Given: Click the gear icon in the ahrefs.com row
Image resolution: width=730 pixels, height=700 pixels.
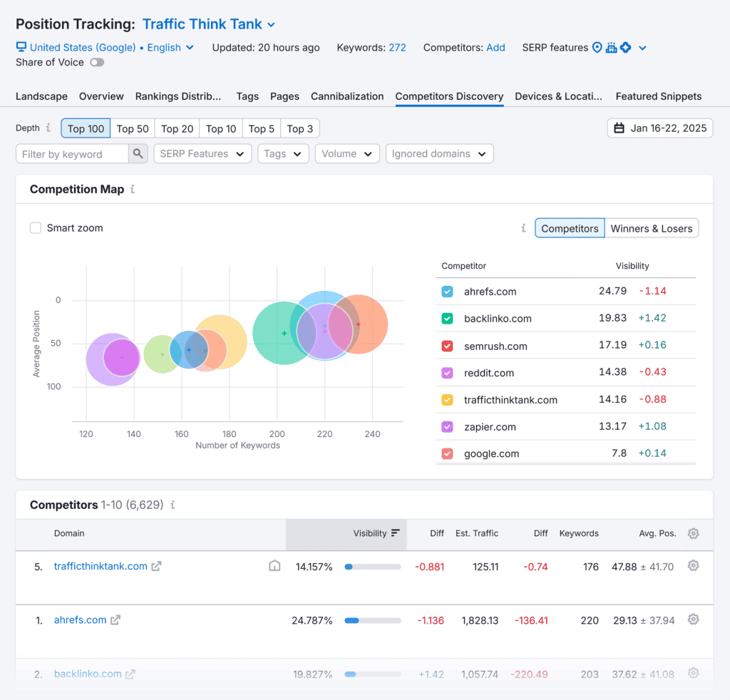Looking at the screenshot, I should click(693, 620).
